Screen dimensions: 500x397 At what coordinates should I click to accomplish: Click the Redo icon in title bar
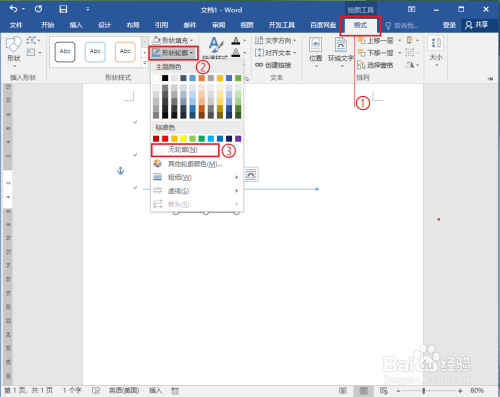[x=38, y=9]
